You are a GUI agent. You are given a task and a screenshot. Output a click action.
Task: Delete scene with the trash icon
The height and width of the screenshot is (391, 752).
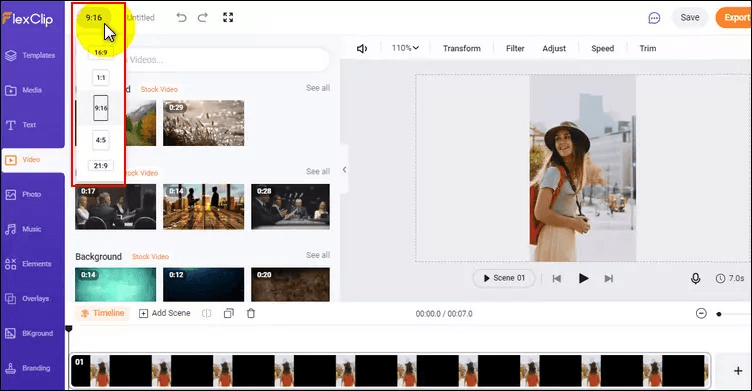pos(251,313)
